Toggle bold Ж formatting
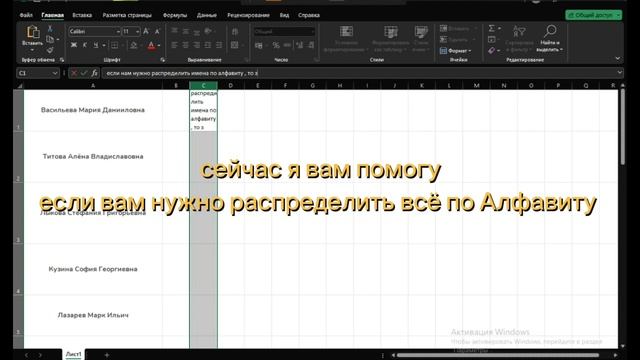This screenshot has height=360, width=640. click(x=73, y=45)
